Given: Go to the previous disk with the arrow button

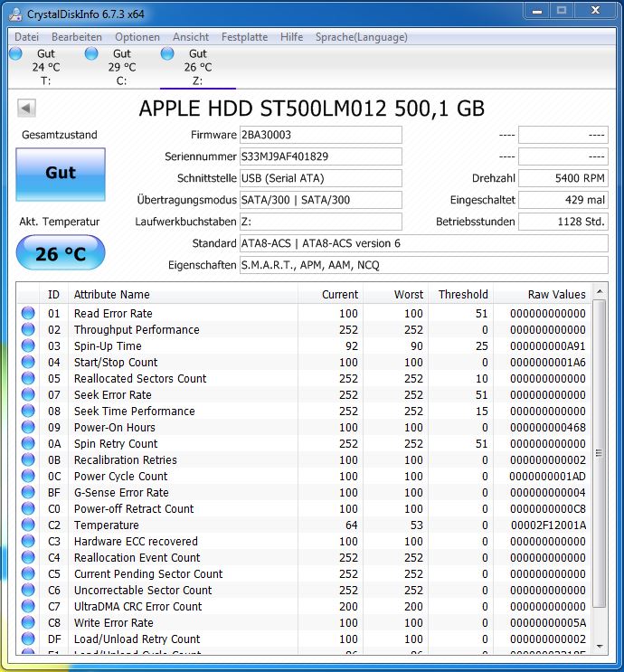Looking at the screenshot, I should [x=26, y=108].
